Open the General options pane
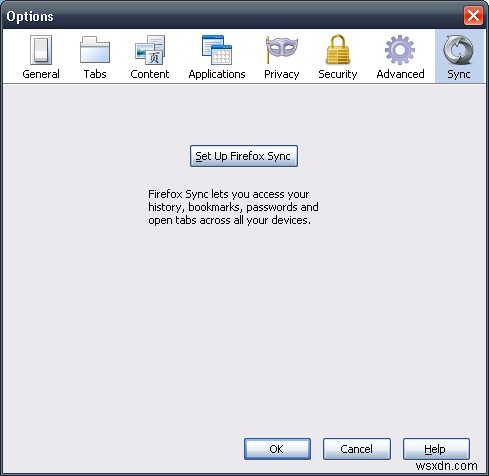This screenshot has width=489, height=476. point(41,57)
